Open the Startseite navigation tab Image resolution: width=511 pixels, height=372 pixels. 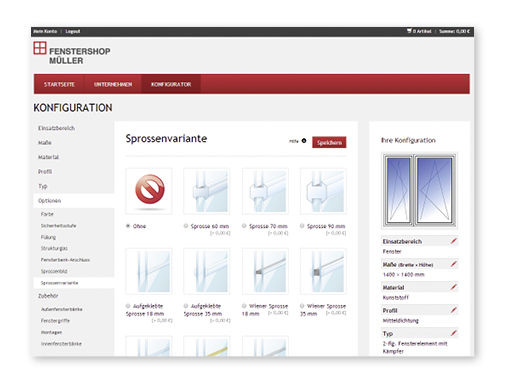tap(59, 84)
